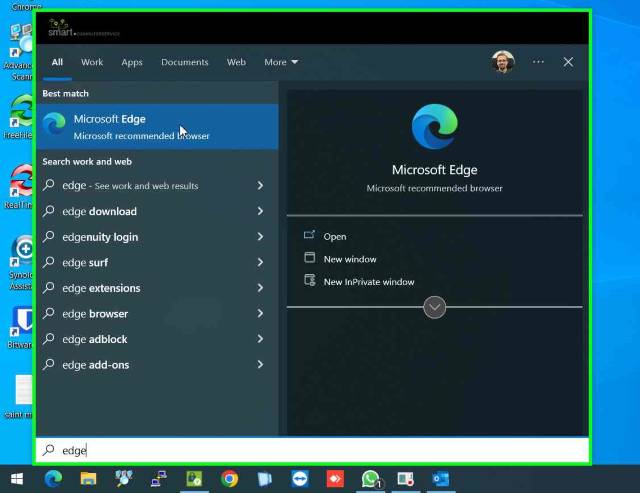Expand the edge download suggestion arrow
This screenshot has width=640, height=493.
[x=260, y=211]
